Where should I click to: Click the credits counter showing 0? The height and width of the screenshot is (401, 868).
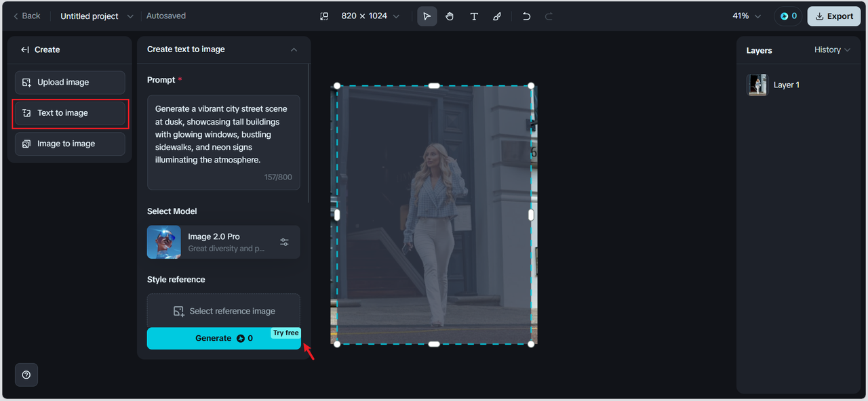[x=788, y=16]
